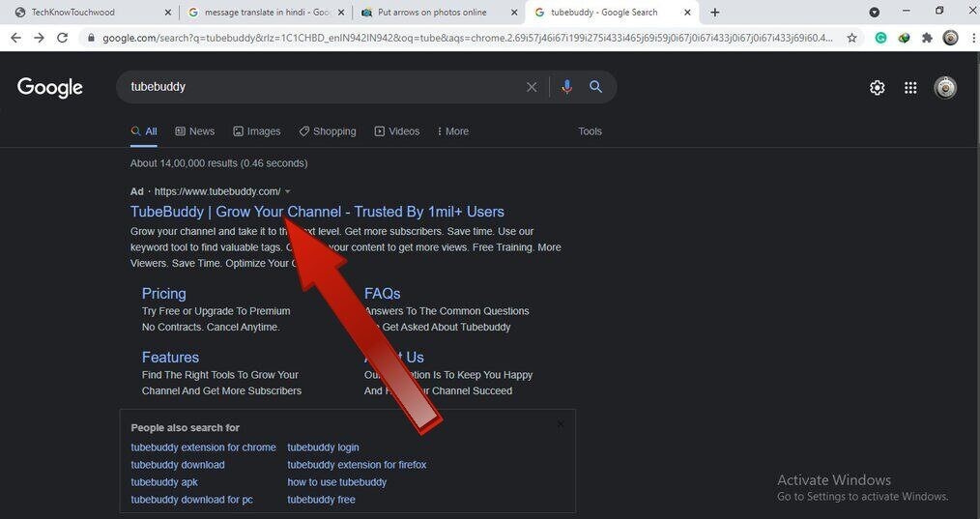Start voice search with the microphone icon

(566, 87)
